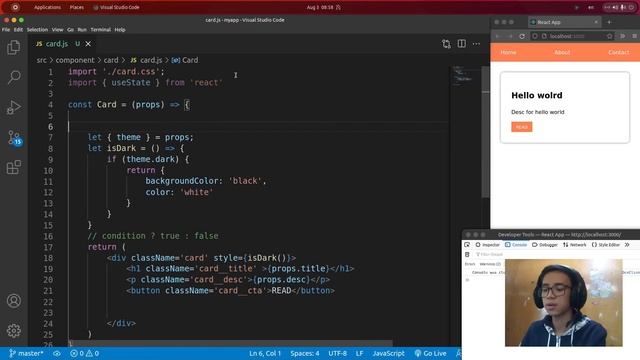Open the Extensions view
Screen dimensions: 640x360
pyautogui.click(x=13, y=167)
